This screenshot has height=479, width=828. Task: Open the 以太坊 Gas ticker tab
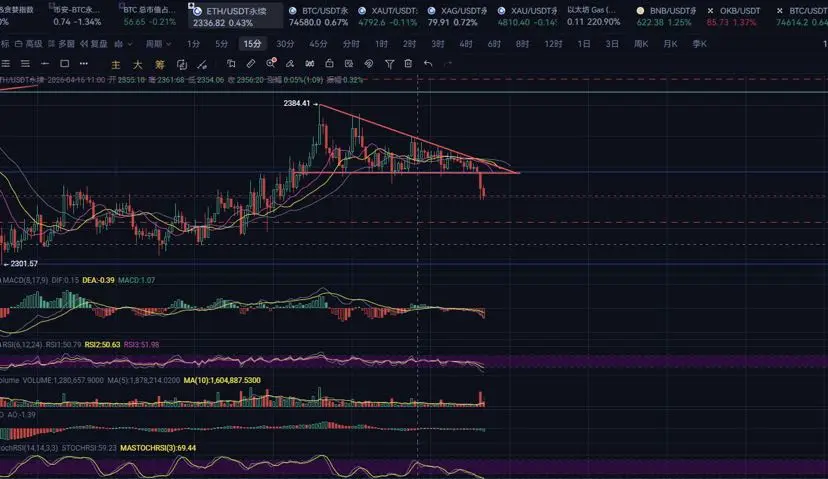(594, 16)
